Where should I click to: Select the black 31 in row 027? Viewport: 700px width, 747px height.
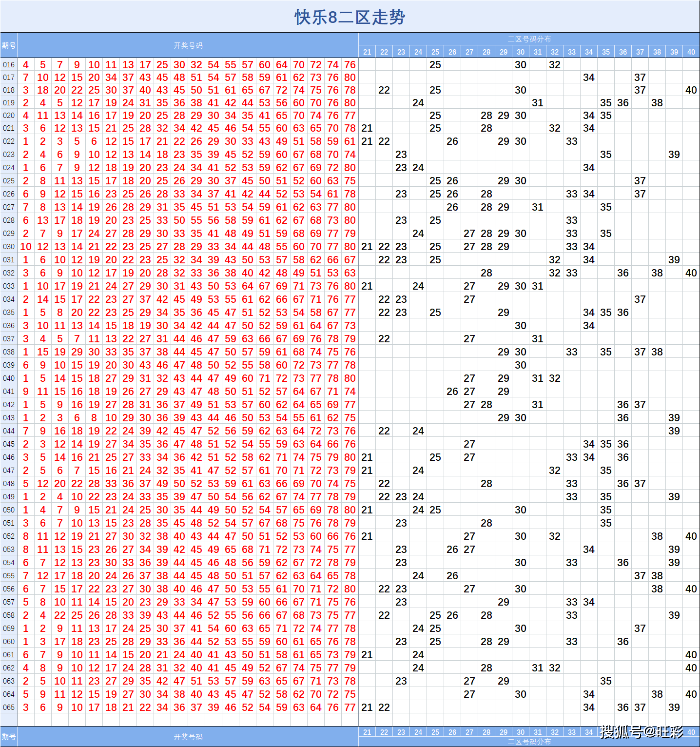(x=538, y=207)
